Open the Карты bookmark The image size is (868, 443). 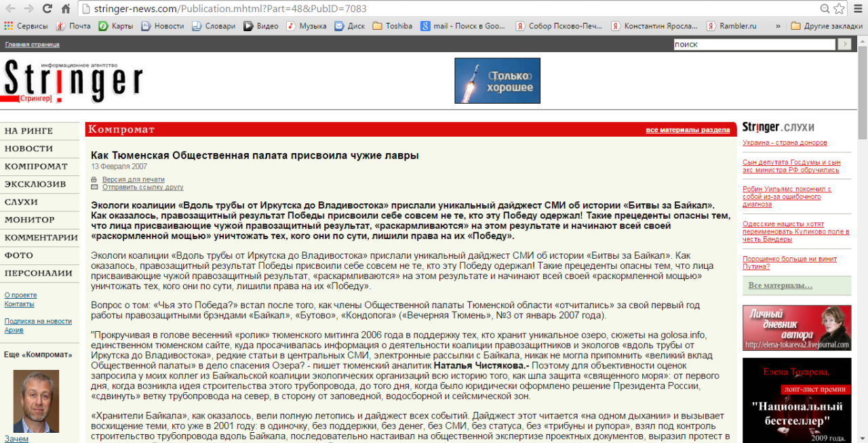[x=116, y=26]
